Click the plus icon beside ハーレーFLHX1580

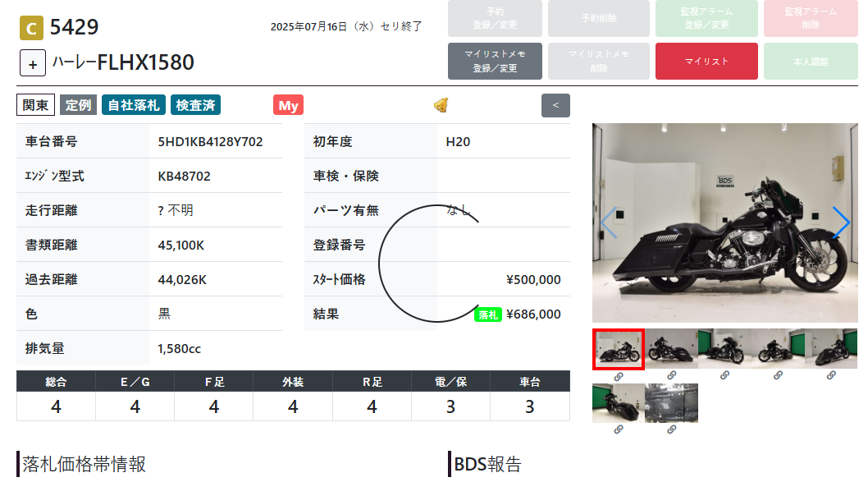pyautogui.click(x=33, y=63)
